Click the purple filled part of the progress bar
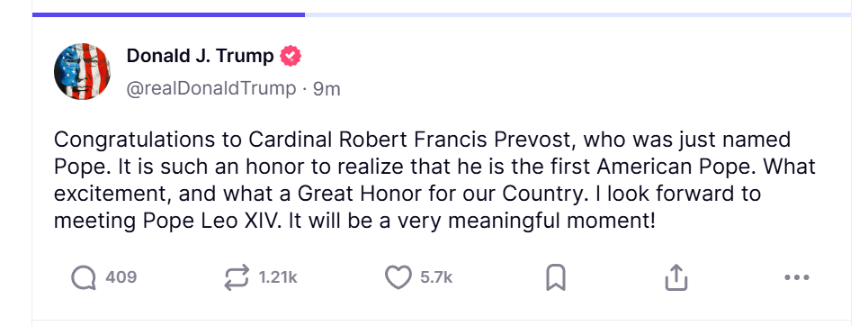 pos(168,14)
